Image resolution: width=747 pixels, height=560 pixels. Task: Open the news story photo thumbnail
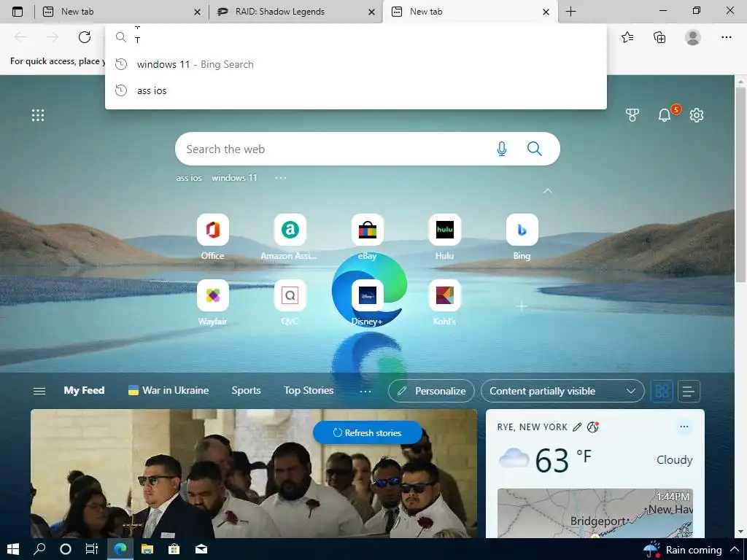tap(253, 473)
